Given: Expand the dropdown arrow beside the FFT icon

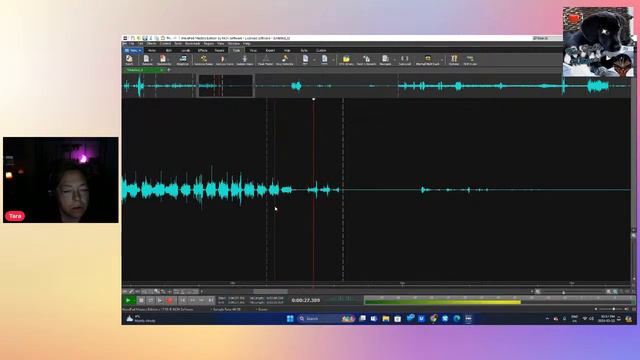Looking at the screenshot, I should coord(314,60).
